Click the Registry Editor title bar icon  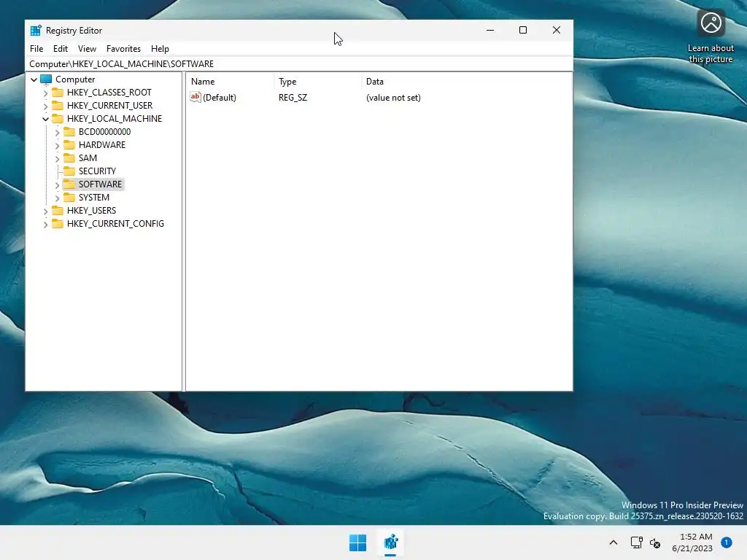pyautogui.click(x=36, y=31)
